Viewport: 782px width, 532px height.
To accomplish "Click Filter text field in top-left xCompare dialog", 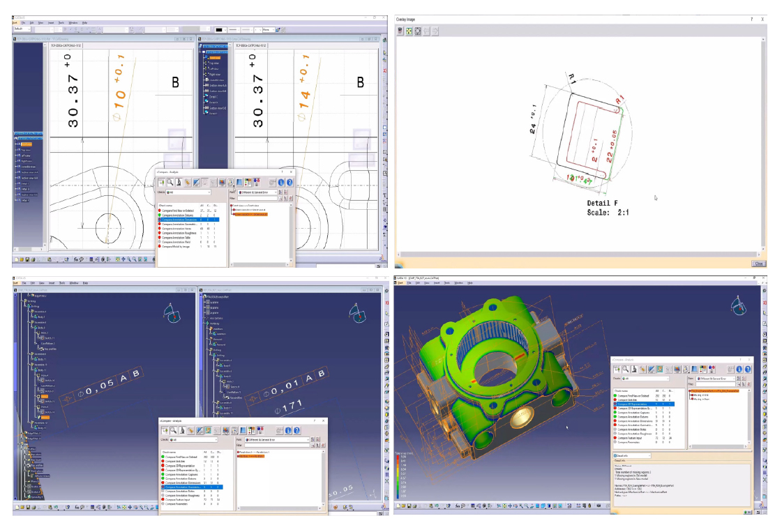I will [x=257, y=199].
